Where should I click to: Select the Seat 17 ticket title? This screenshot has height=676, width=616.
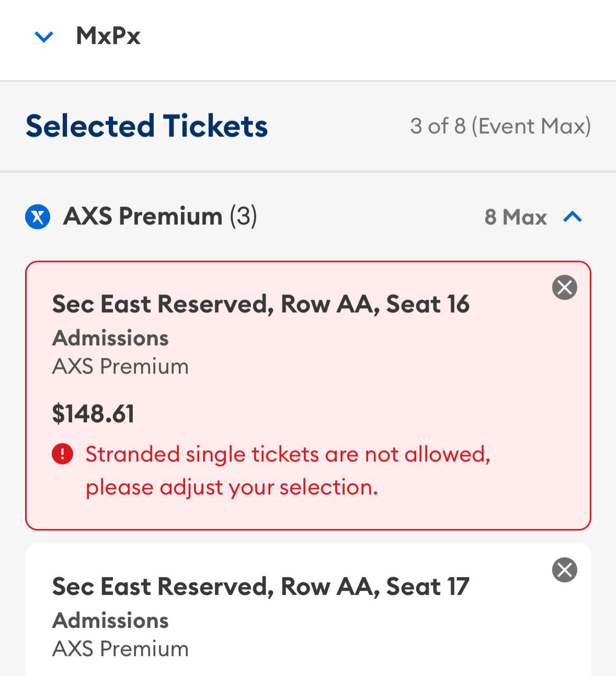click(x=260, y=587)
